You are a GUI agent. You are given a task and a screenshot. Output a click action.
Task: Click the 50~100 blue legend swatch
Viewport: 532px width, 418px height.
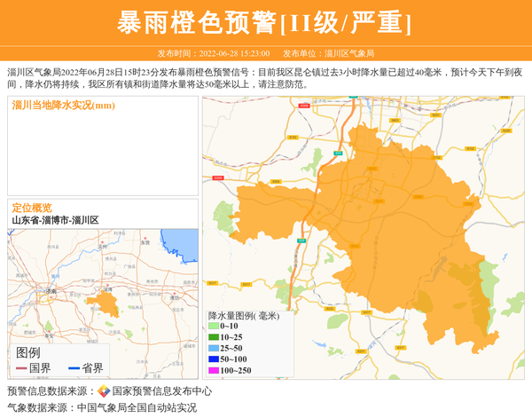point(214,359)
